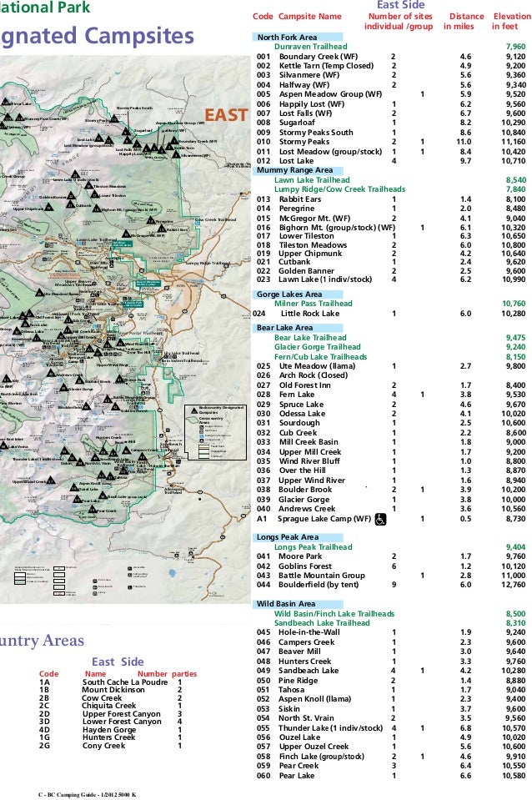Viewport: 532px width, 800px height.
Task: Click the Campers Creek campsite name
Action: tap(306, 642)
